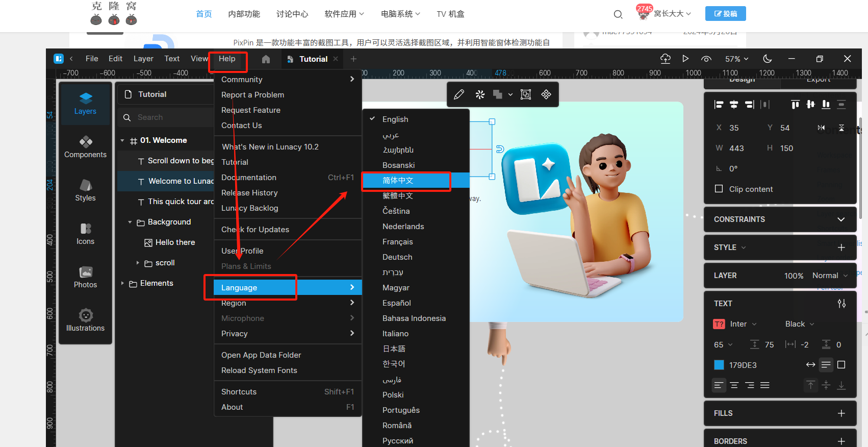Flip horizontally icon
Screen dimensions: 868x447
[821, 128]
